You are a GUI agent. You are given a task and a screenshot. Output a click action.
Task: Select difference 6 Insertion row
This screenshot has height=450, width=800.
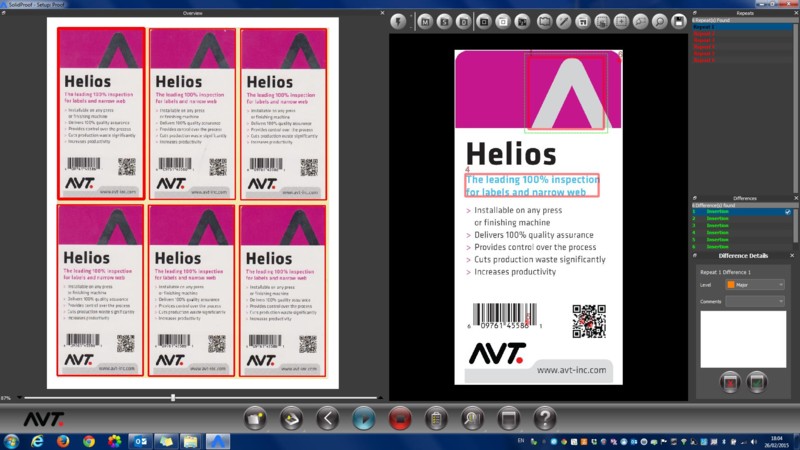[742, 247]
